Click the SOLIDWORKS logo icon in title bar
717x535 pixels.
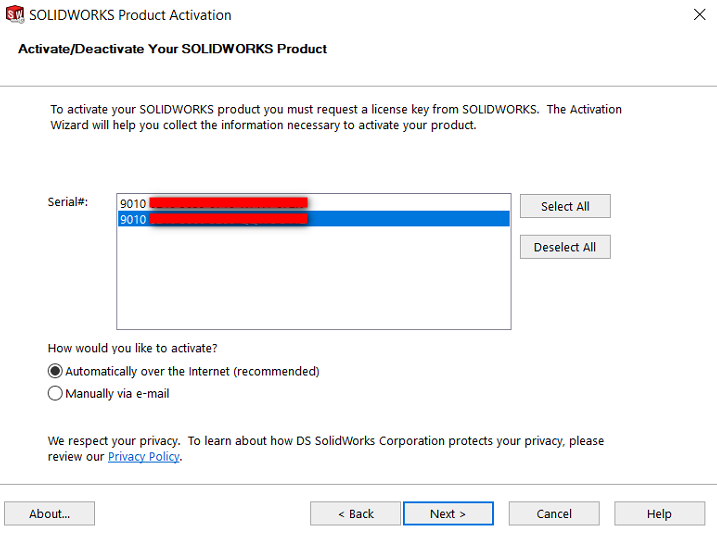pyautogui.click(x=15, y=15)
